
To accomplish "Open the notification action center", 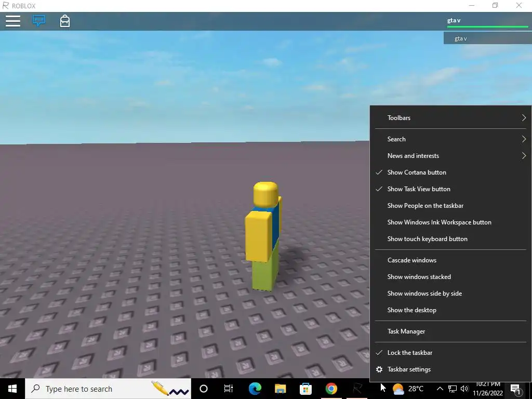I will pos(516,389).
